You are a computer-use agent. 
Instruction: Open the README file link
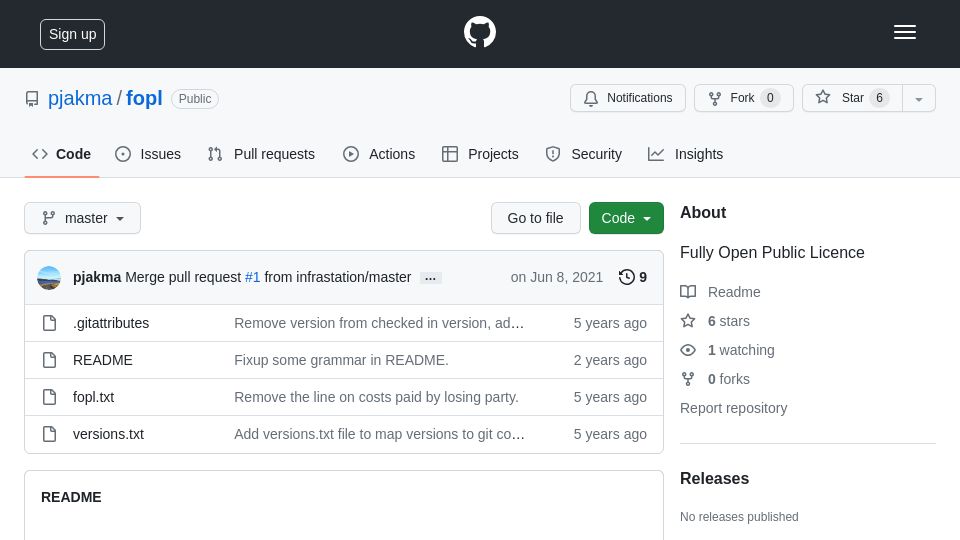(x=103, y=360)
